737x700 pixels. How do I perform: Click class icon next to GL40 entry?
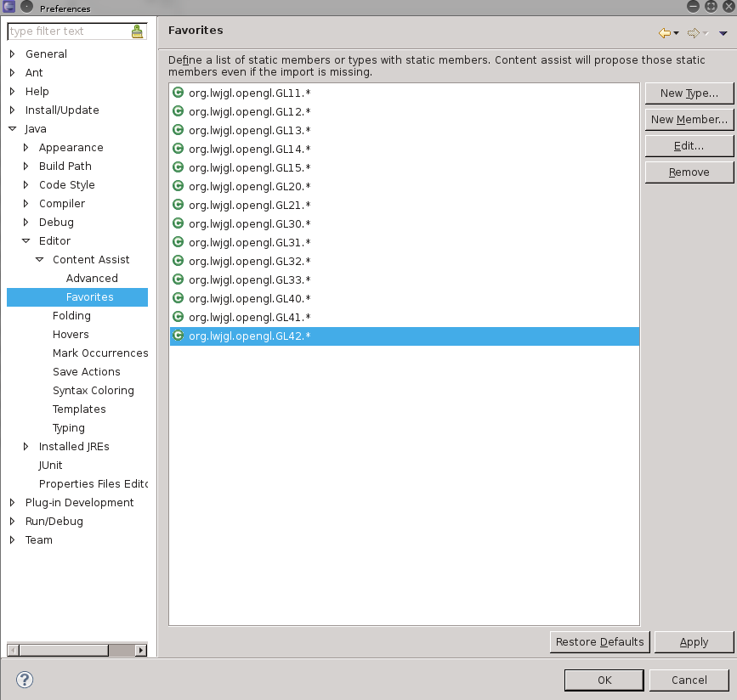pos(179,298)
